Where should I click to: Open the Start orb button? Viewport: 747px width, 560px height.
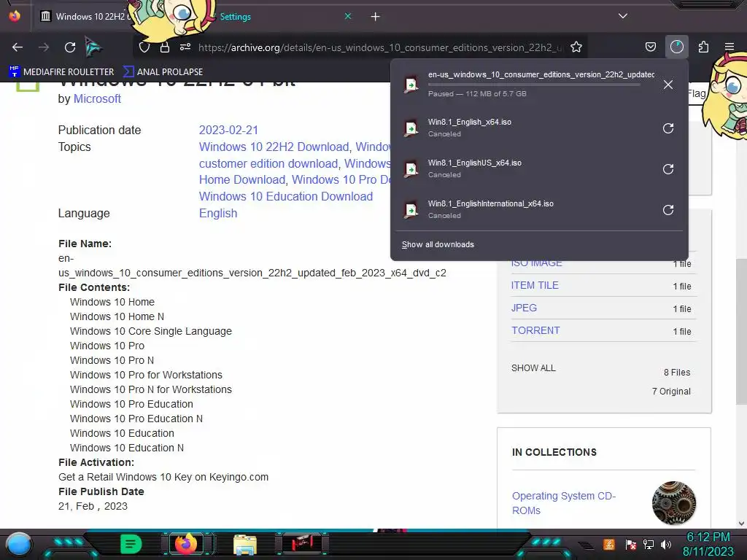(18, 544)
